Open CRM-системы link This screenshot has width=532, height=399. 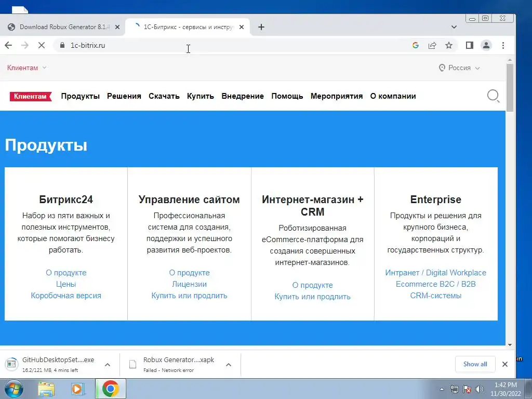[436, 296]
